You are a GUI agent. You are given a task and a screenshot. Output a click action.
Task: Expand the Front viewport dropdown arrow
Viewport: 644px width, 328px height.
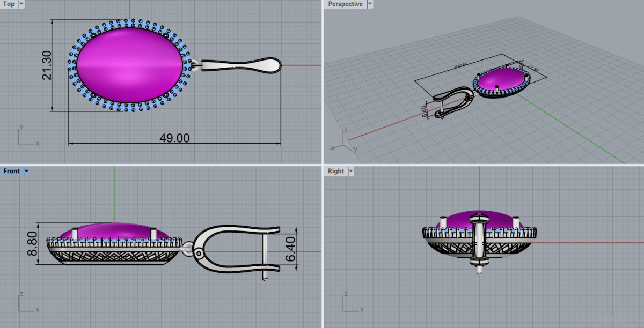pos(26,171)
